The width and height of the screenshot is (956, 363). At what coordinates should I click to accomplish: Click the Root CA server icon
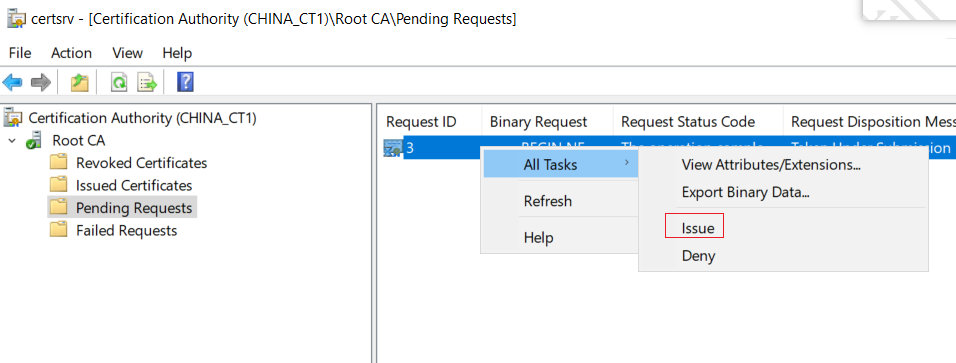point(35,140)
